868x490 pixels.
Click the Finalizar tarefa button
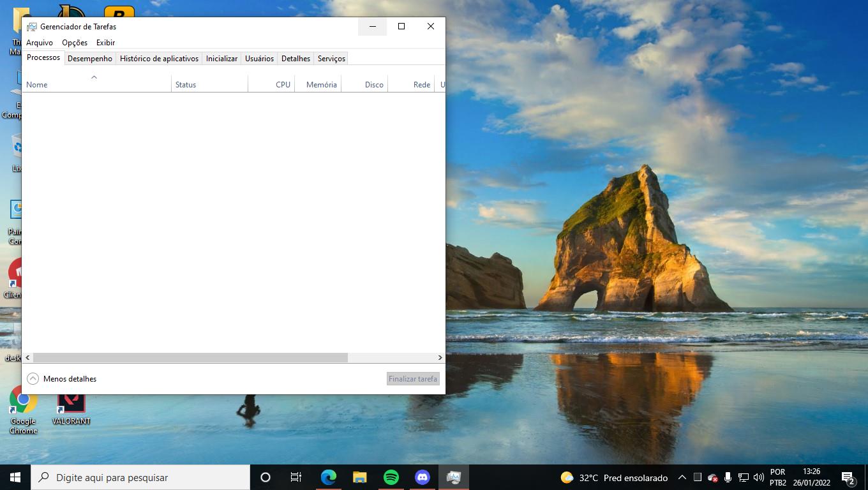(x=413, y=379)
